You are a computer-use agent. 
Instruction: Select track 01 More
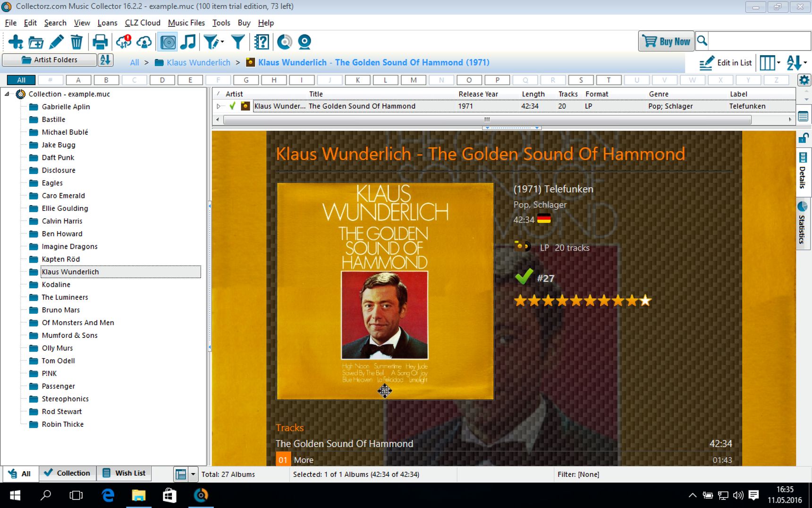504,460
